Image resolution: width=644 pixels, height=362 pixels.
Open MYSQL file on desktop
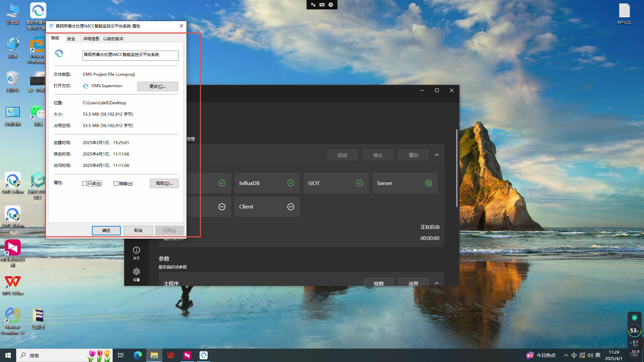pyautogui.click(x=625, y=14)
